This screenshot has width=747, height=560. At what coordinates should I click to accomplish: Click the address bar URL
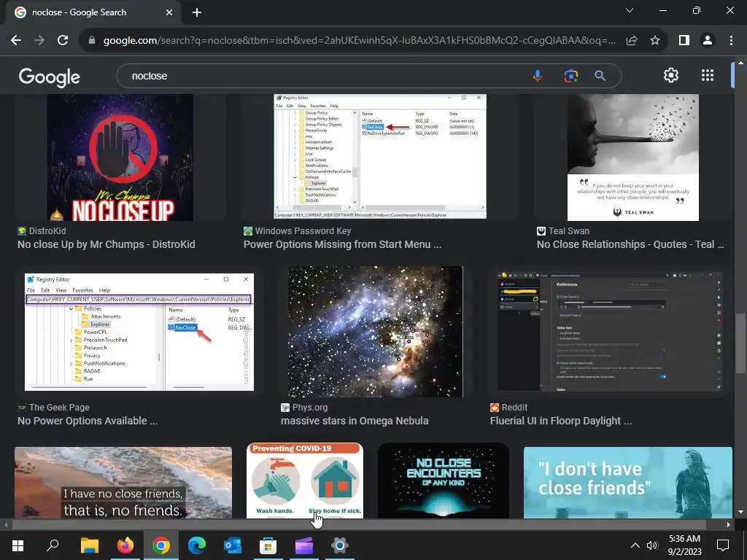point(359,41)
